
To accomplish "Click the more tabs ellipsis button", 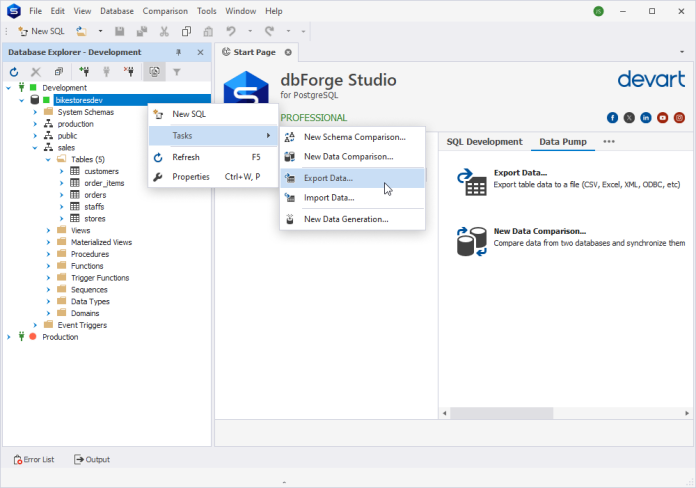I will click(x=609, y=142).
